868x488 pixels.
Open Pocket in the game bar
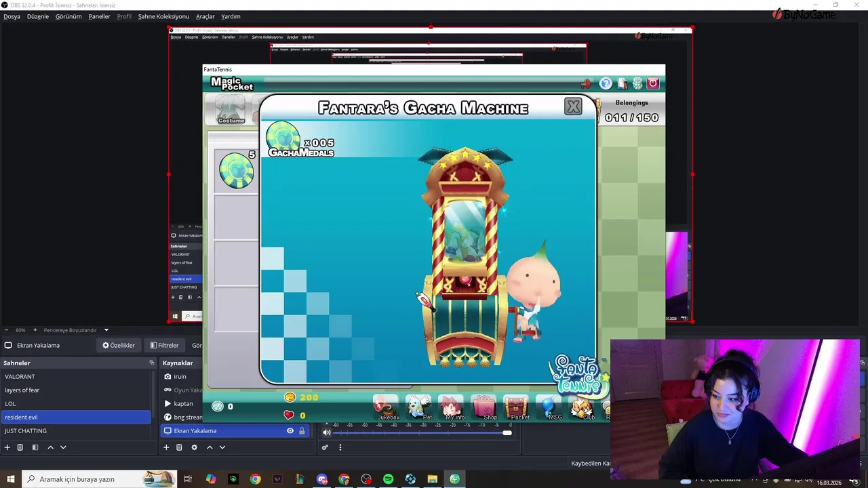[x=517, y=407]
